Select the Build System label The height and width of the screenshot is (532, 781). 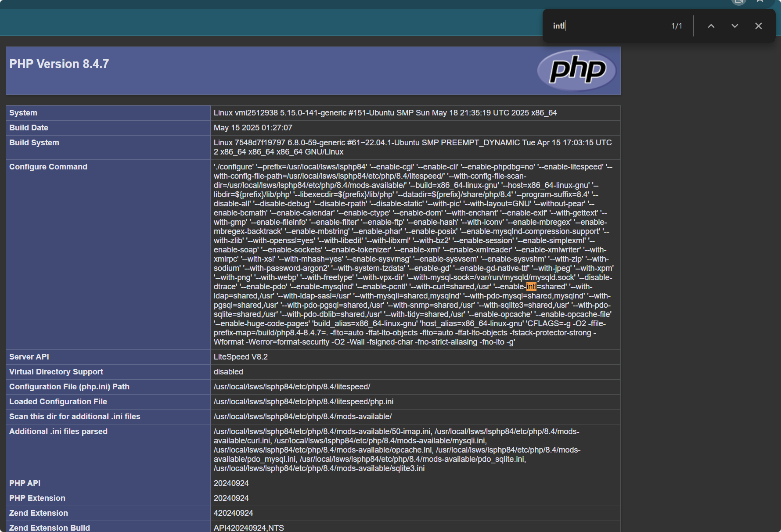(x=34, y=143)
